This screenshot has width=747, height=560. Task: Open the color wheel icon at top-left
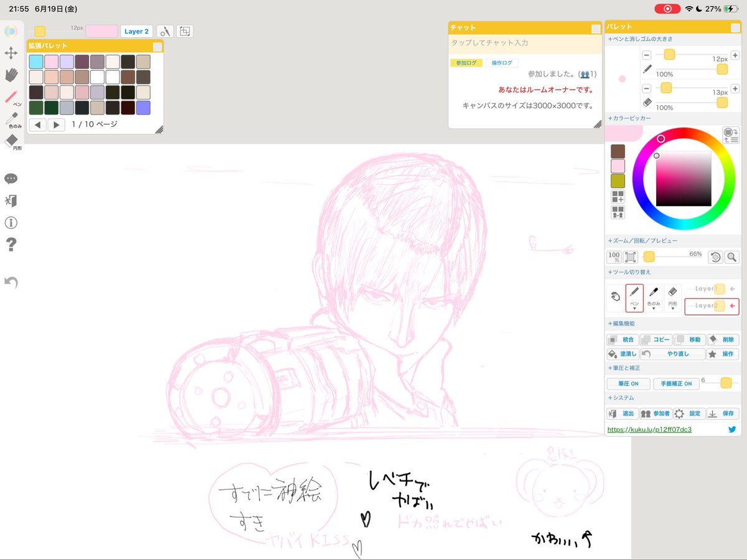(11, 31)
